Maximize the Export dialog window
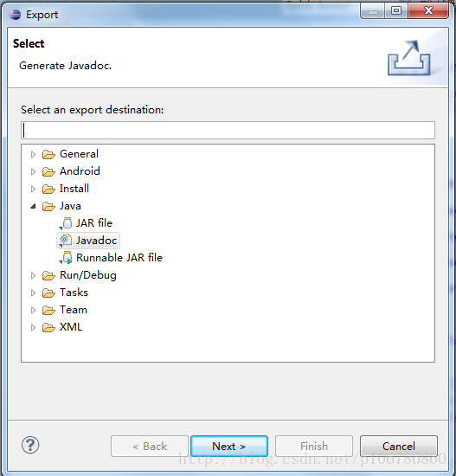This screenshot has width=456, height=476. click(396, 11)
